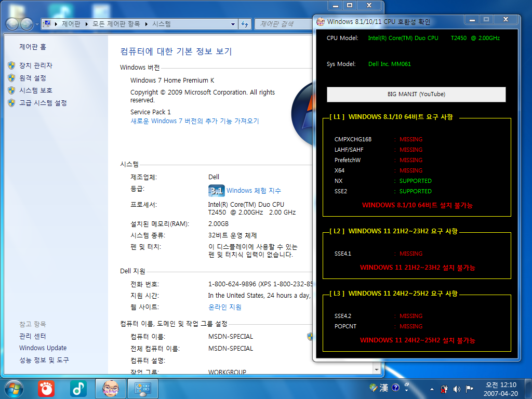The width and height of the screenshot is (532, 399).
Task: Switch to CPU checker face icon taskbar button
Action: 111,389
